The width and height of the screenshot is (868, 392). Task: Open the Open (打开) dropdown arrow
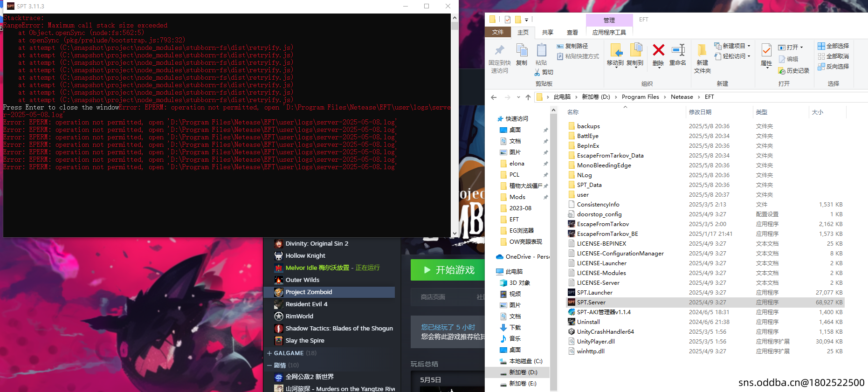pyautogui.click(x=801, y=48)
